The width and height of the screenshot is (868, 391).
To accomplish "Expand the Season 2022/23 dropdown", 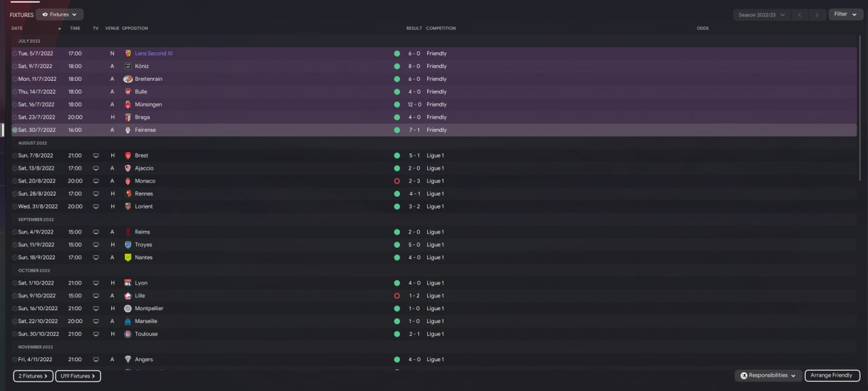I will tap(762, 14).
